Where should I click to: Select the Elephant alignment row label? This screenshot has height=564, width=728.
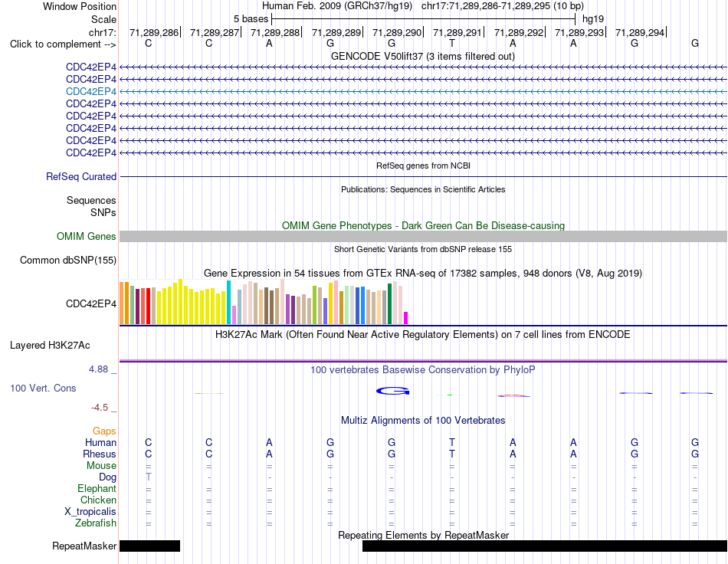click(97, 489)
